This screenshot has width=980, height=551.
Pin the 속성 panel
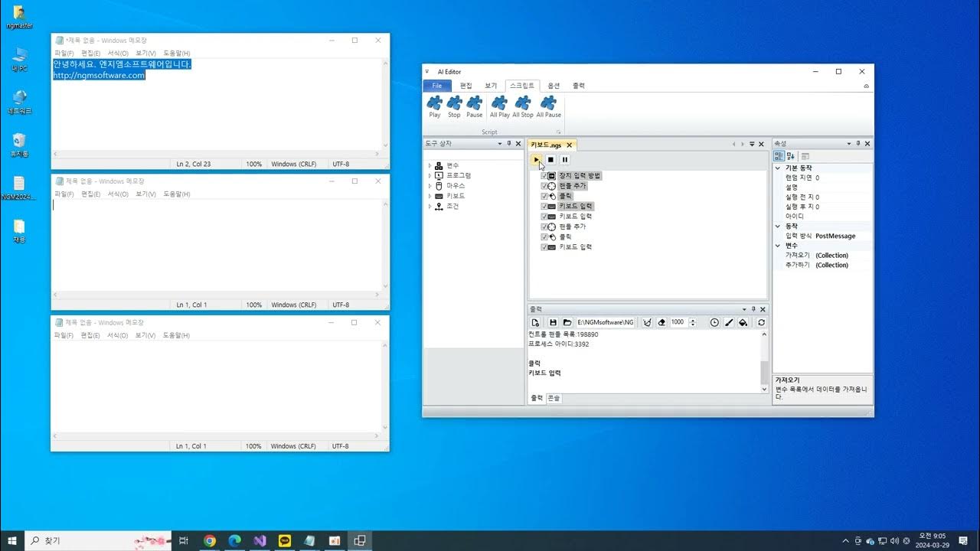pos(858,144)
